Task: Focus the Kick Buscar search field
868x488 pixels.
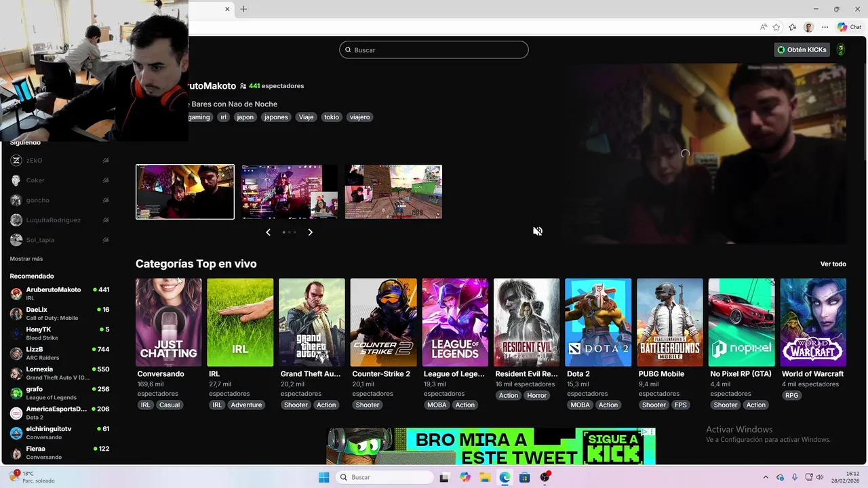Action: pyautogui.click(x=434, y=49)
